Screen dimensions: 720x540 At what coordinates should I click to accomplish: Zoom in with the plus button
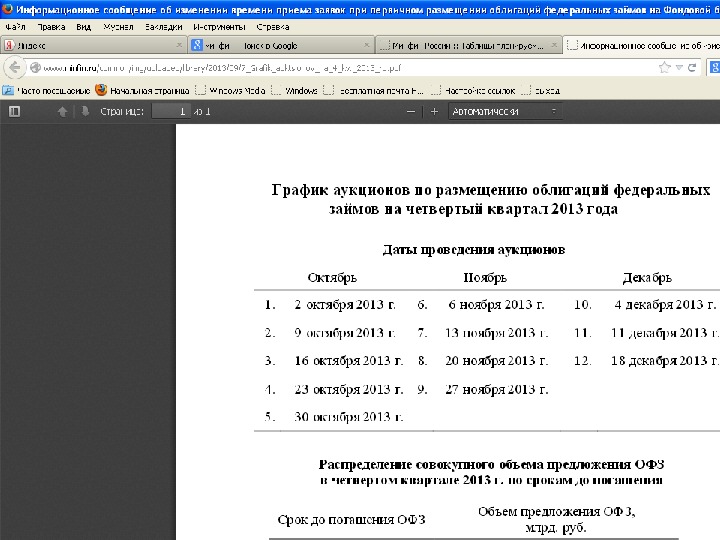(434, 112)
